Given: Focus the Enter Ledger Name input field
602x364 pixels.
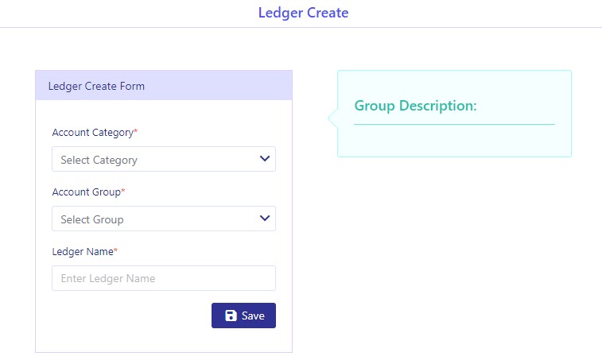Looking at the screenshot, I should [x=164, y=278].
